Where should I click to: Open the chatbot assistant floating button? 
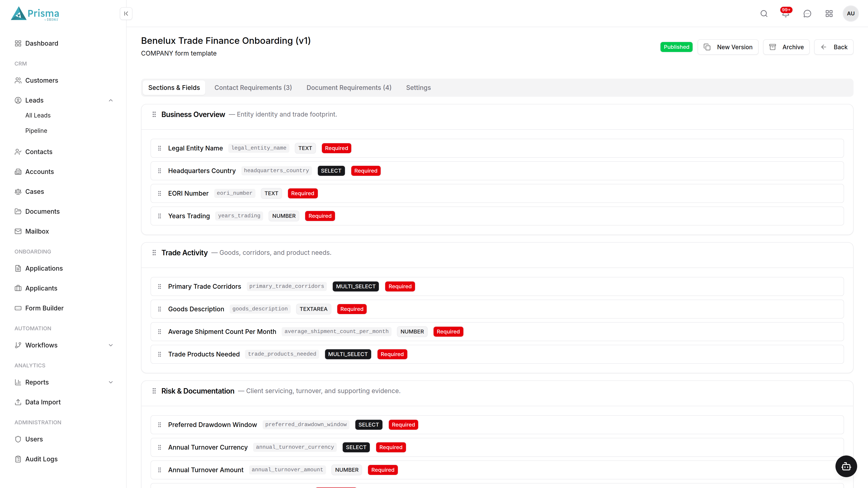846,467
